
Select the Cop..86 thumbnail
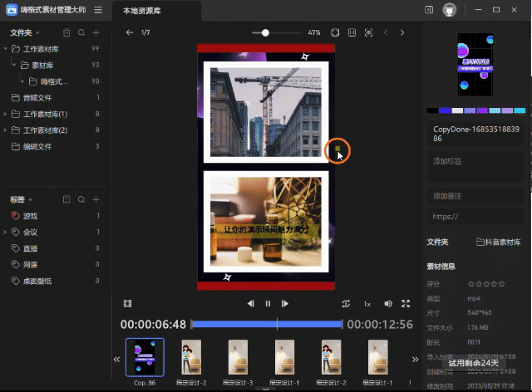click(145, 357)
